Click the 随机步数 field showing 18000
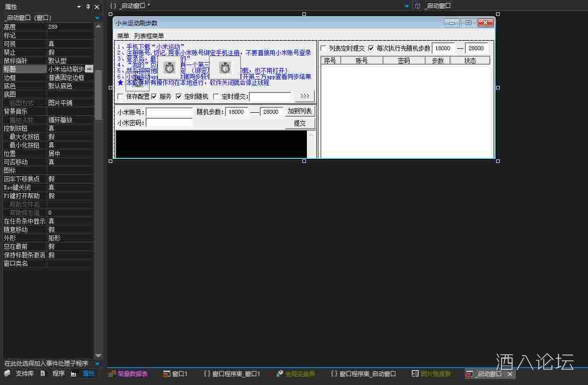Image resolution: width=588 pixels, height=385 pixels. click(x=237, y=112)
